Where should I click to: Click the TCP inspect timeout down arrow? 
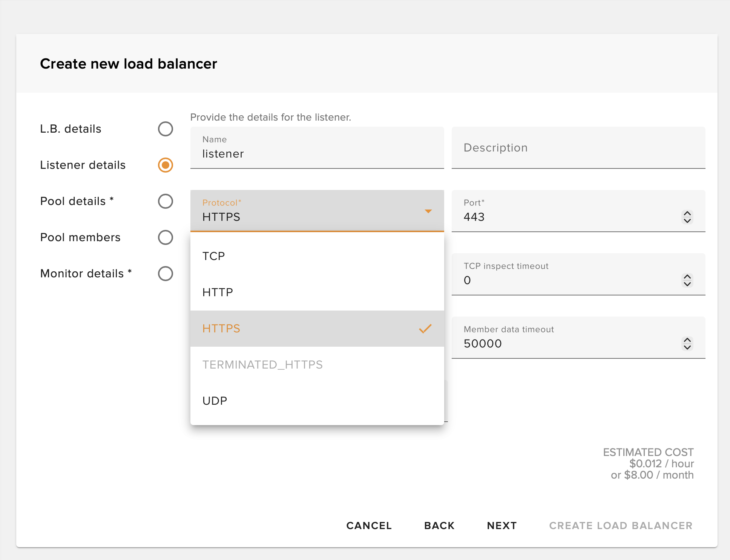pyautogui.click(x=687, y=285)
